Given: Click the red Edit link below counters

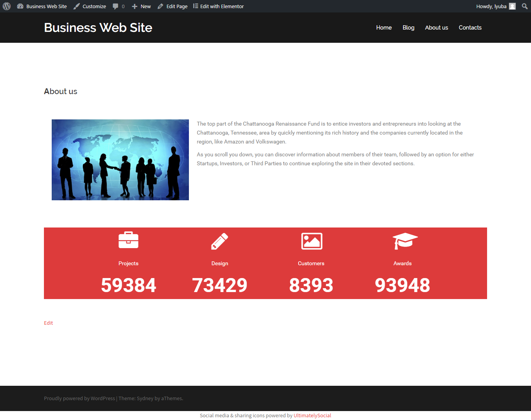Looking at the screenshot, I should point(48,323).
